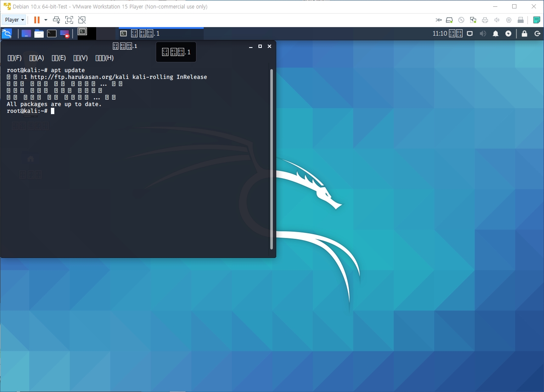Open the teal VMware message note icon
Image resolution: width=544 pixels, height=392 pixels.
pyautogui.click(x=536, y=20)
